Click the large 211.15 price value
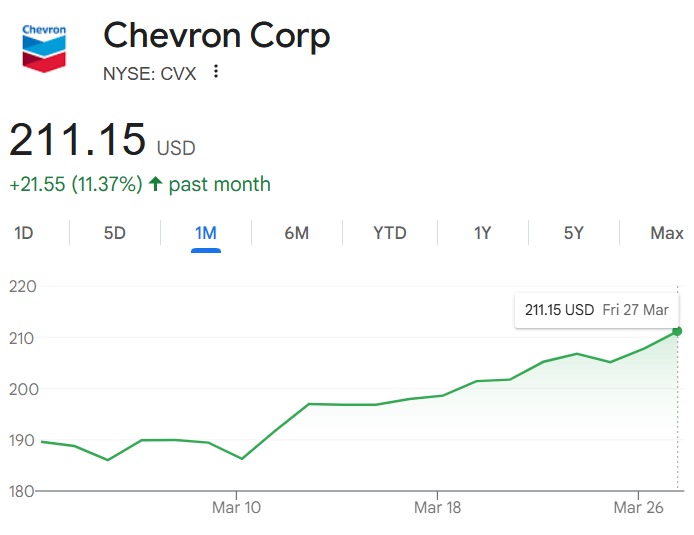Screen dimensions: 694x535 pyautogui.click(x=78, y=139)
